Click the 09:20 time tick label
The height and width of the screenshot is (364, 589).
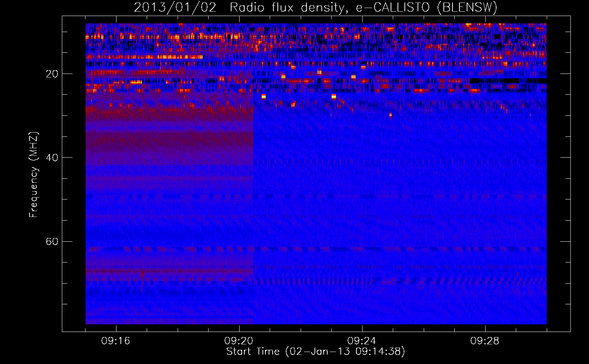point(239,341)
